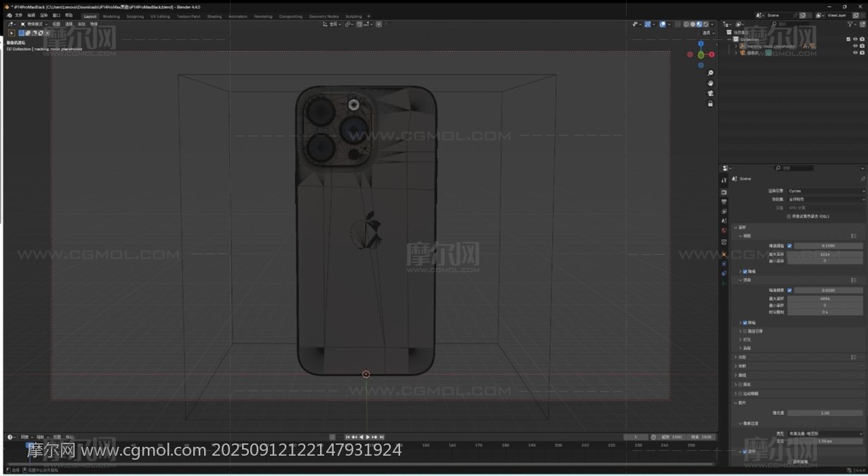Open viewport shading options dropdown arrow
Image resolution: width=868 pixels, height=476 pixels.
[x=712, y=24]
